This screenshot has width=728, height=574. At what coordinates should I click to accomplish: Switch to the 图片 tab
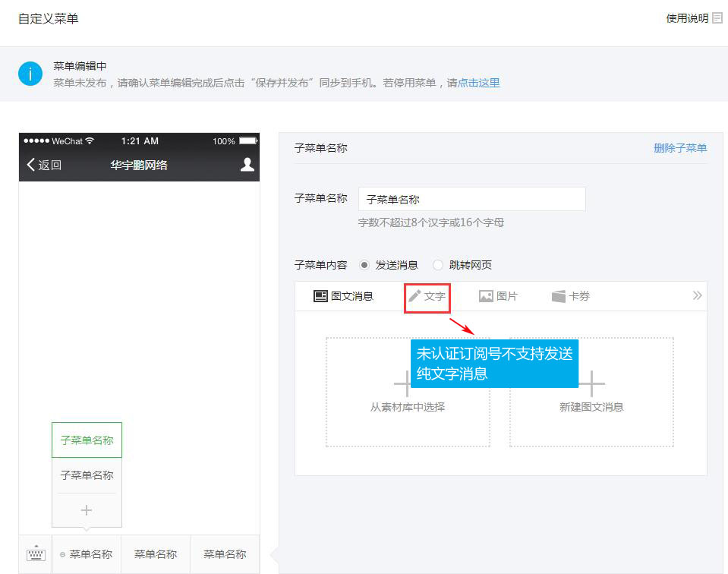pos(498,296)
